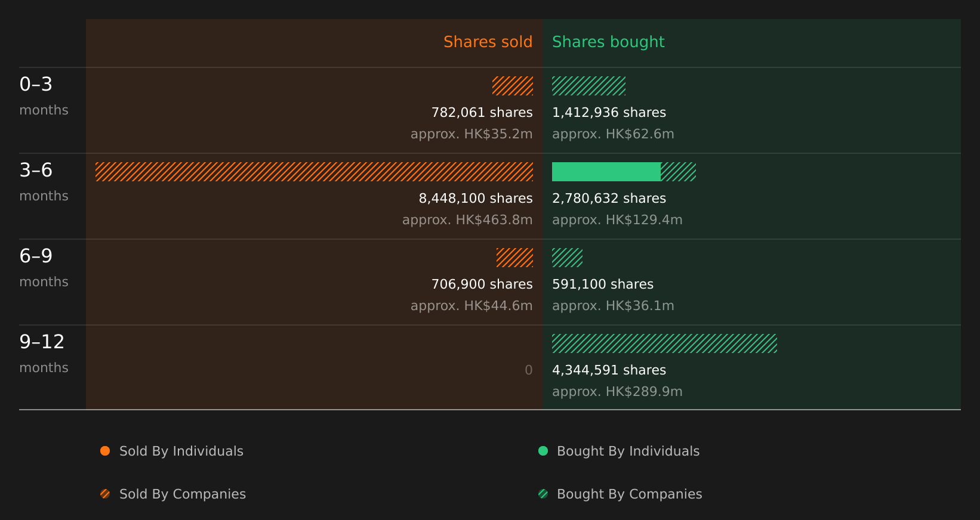Select the Shares bought column header
Screen dimensions: 980x520
[x=608, y=42]
